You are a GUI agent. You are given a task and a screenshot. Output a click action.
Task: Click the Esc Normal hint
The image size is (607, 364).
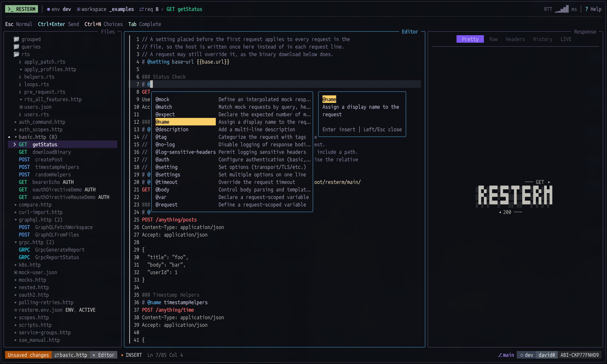coord(19,24)
